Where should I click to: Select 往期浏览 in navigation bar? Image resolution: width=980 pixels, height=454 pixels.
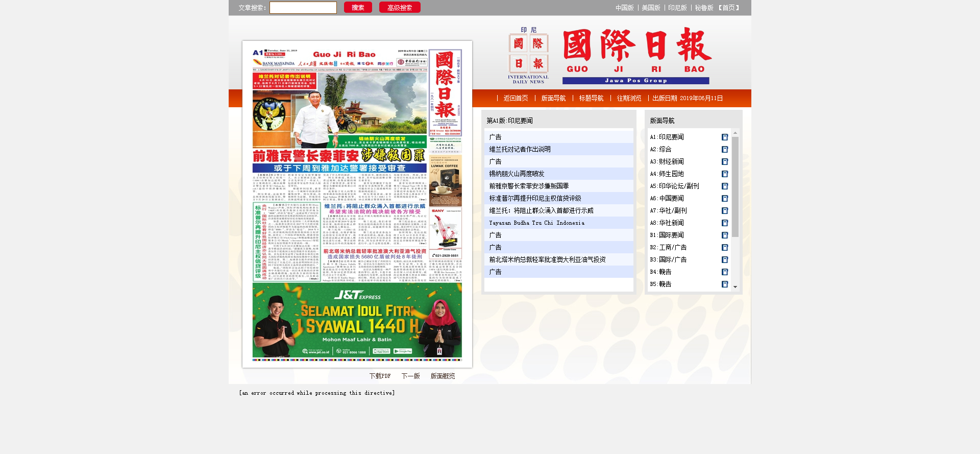coord(629,98)
